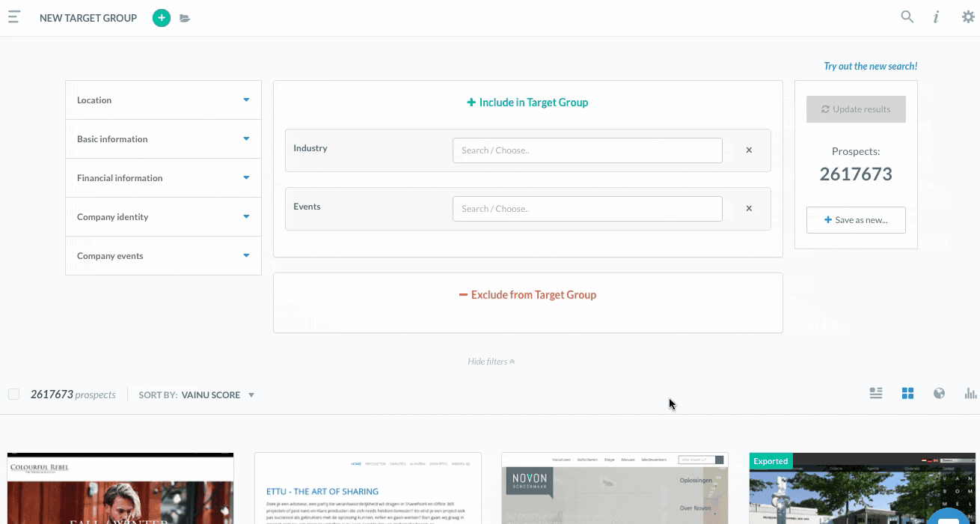Expand the Location filter section
Screen dimensions: 980x524
pos(163,100)
